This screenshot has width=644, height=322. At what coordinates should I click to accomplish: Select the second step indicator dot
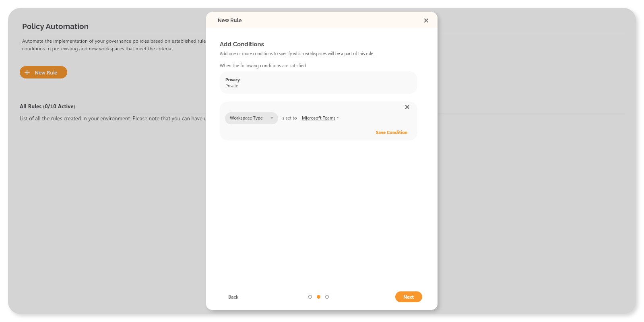(x=318, y=297)
